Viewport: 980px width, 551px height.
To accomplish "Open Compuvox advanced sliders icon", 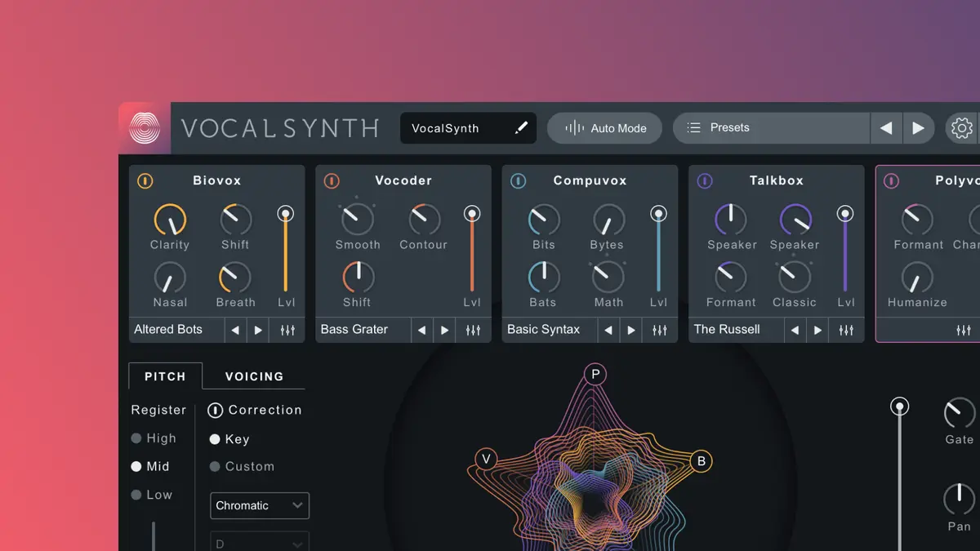I will click(660, 330).
